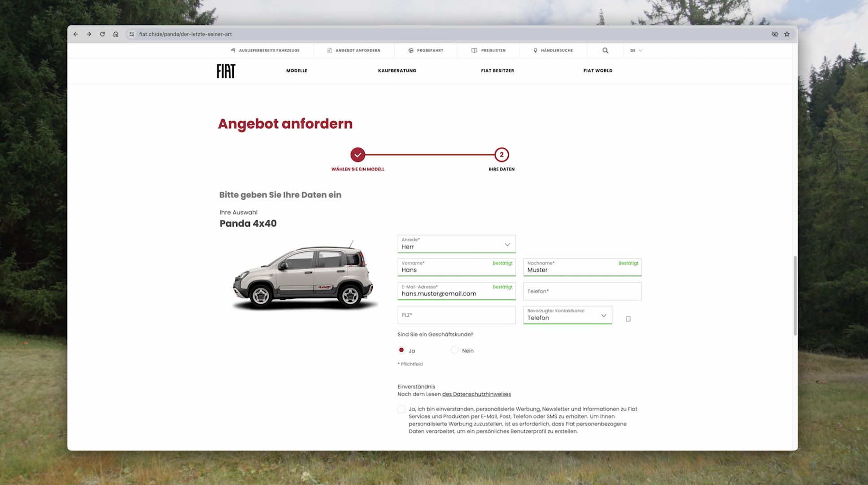Select the Ja business customer radio button

(x=401, y=350)
